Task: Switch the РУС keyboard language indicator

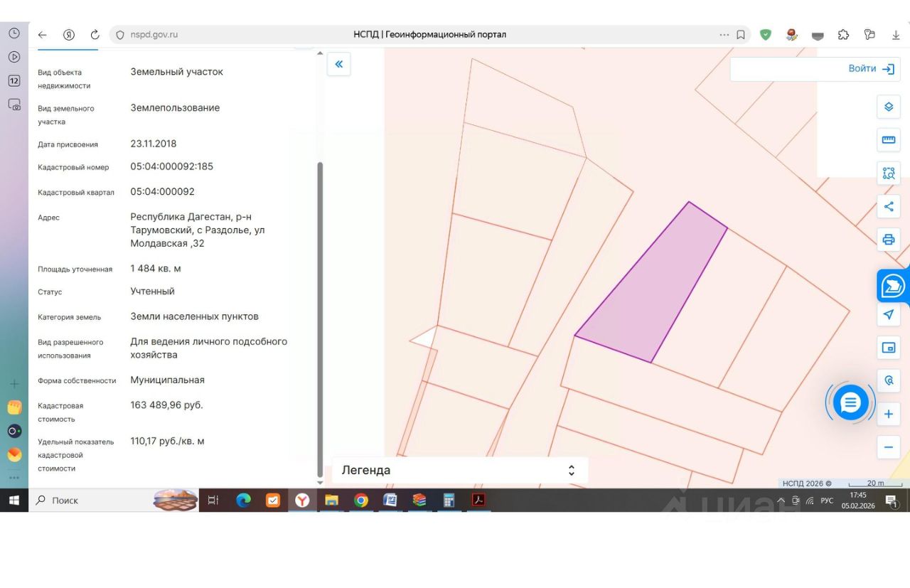Action: 827,501
